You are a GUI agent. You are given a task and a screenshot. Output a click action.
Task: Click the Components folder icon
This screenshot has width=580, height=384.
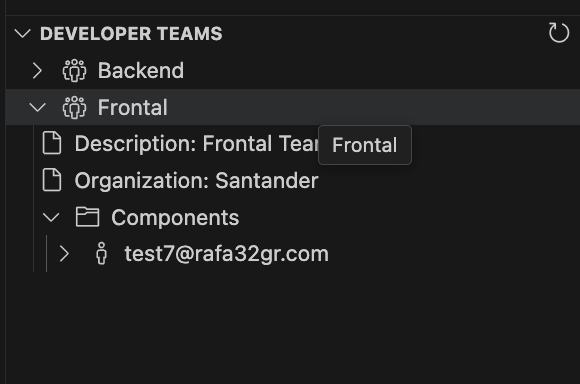pos(87,217)
